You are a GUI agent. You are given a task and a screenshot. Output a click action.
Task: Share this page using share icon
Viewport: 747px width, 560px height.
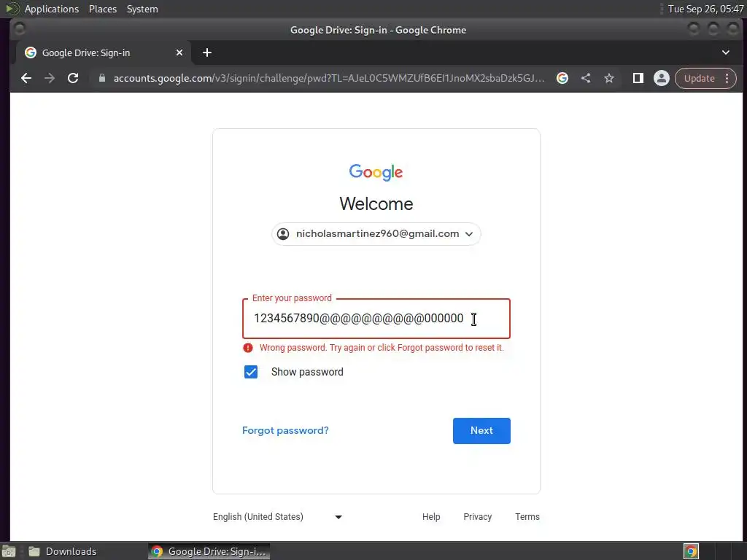586,78
